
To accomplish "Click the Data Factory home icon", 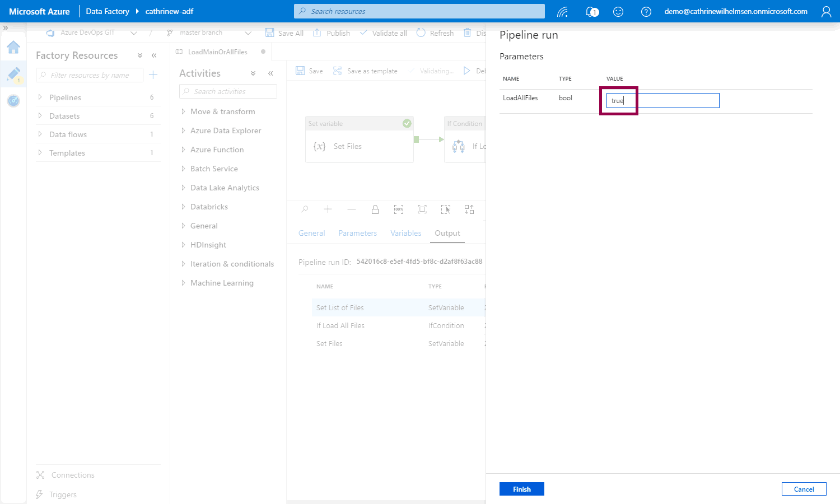I will [x=13, y=47].
